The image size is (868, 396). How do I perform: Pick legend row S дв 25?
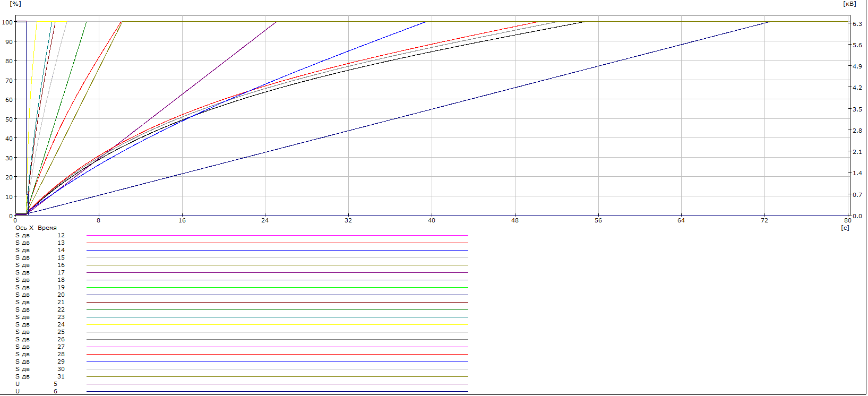(40, 332)
